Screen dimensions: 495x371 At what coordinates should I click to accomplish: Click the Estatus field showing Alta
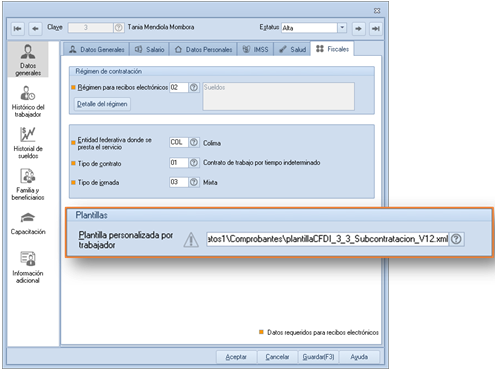click(309, 28)
